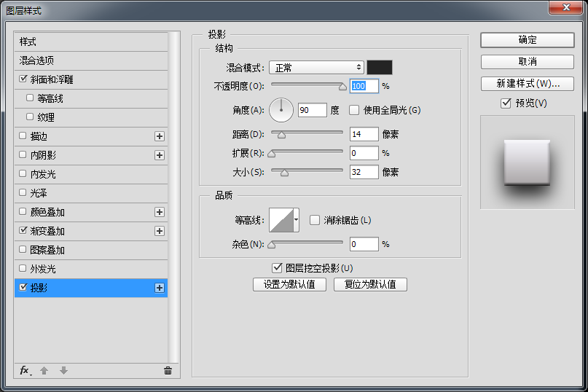
Task: Click the 等高线 contour thumbnail
Action: click(x=281, y=220)
